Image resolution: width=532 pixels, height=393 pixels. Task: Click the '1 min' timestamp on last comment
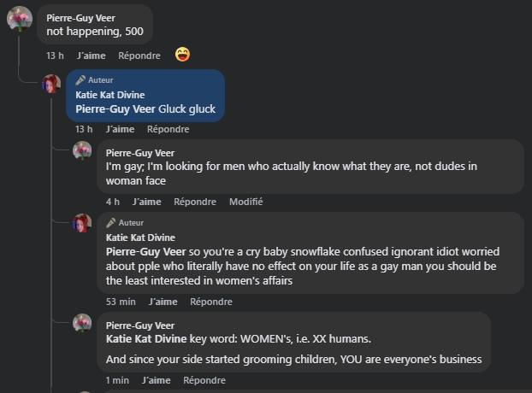pos(117,379)
